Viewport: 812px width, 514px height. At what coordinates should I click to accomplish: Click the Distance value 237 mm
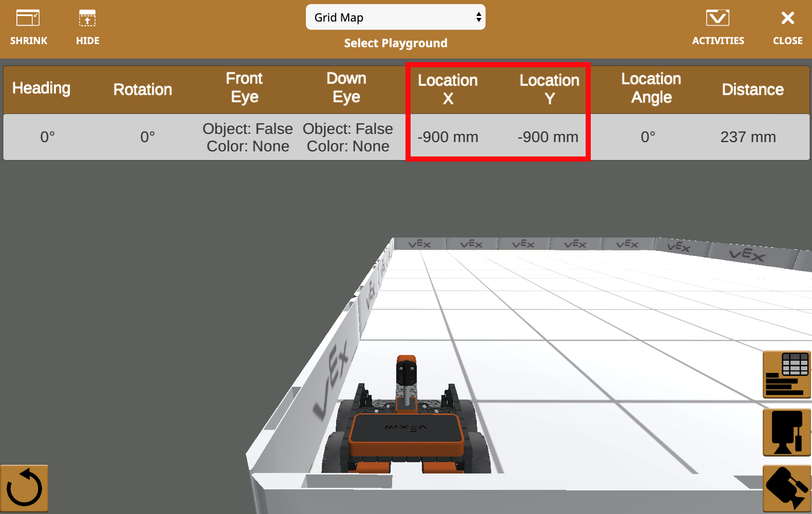pyautogui.click(x=748, y=137)
